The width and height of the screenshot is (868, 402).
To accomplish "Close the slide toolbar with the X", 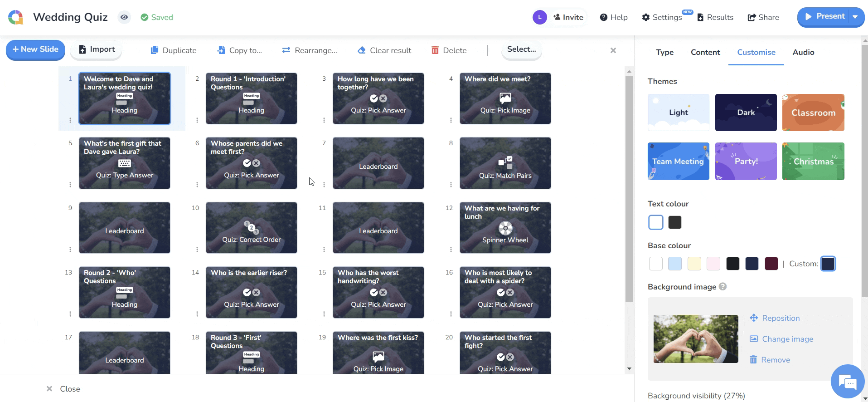I will 613,50.
